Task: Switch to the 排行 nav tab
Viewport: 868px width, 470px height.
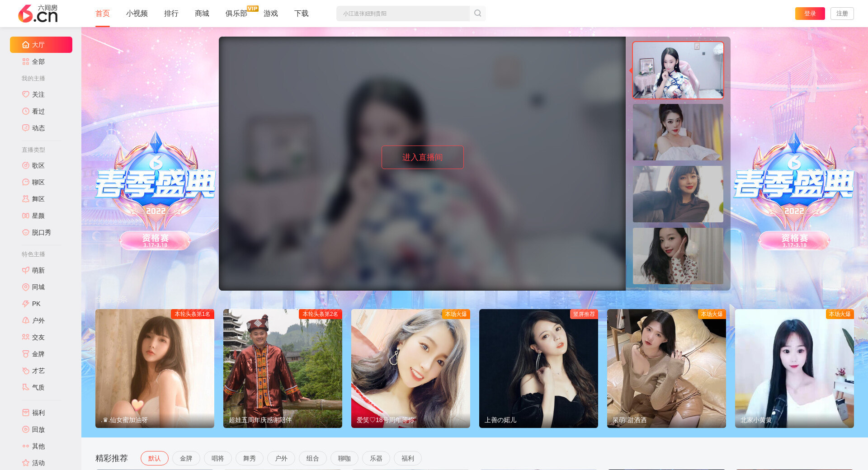Action: click(171, 14)
